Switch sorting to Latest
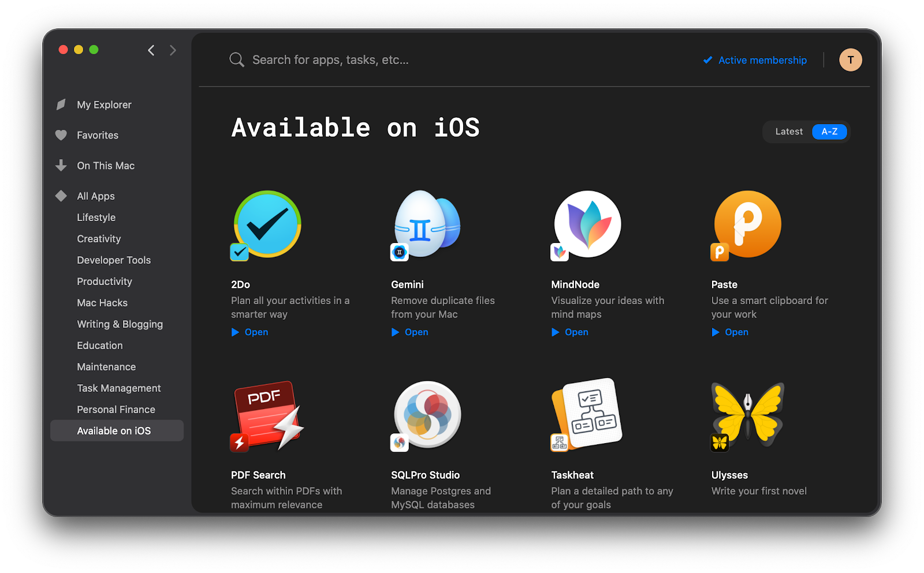Viewport: 924px width, 573px height. coord(788,132)
